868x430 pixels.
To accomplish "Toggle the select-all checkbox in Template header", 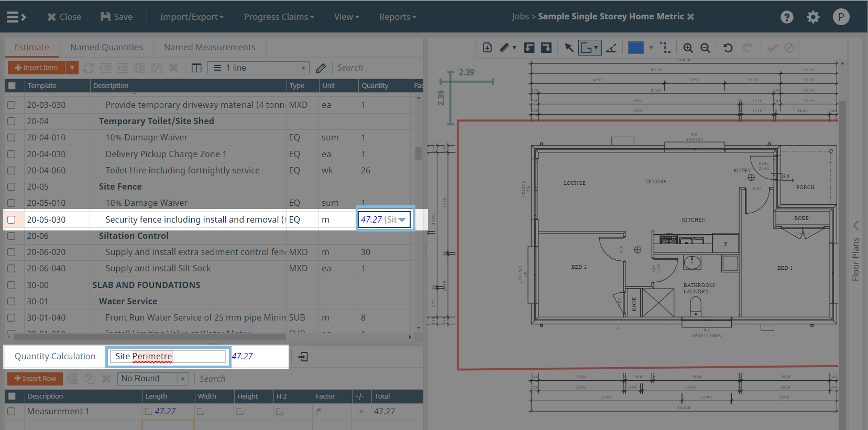I will (x=12, y=85).
